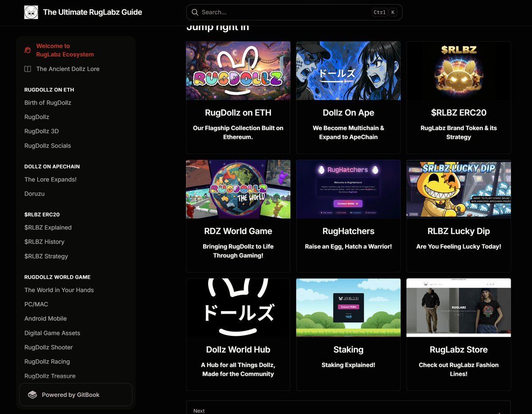
Task: Click RUGDOLLZ ON ETH section heading
Action: point(49,90)
